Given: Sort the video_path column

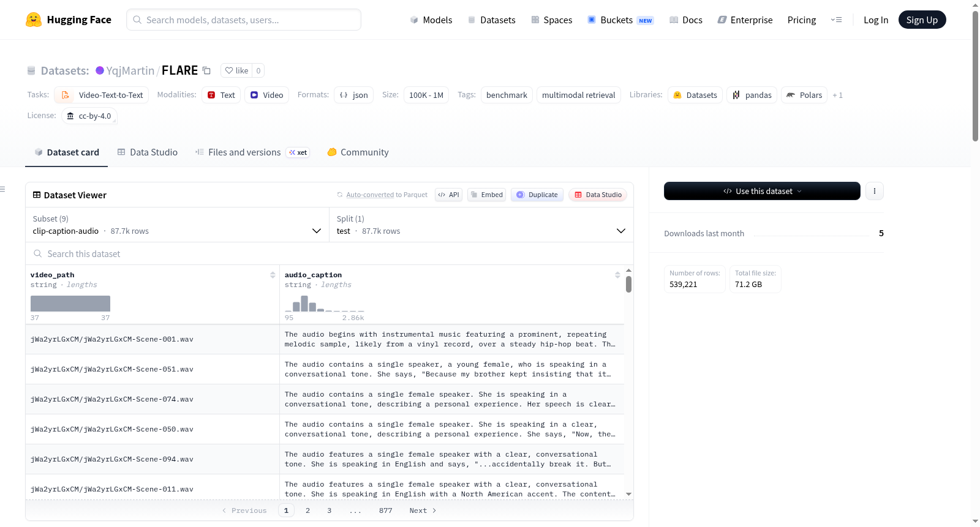Looking at the screenshot, I should coord(273,275).
